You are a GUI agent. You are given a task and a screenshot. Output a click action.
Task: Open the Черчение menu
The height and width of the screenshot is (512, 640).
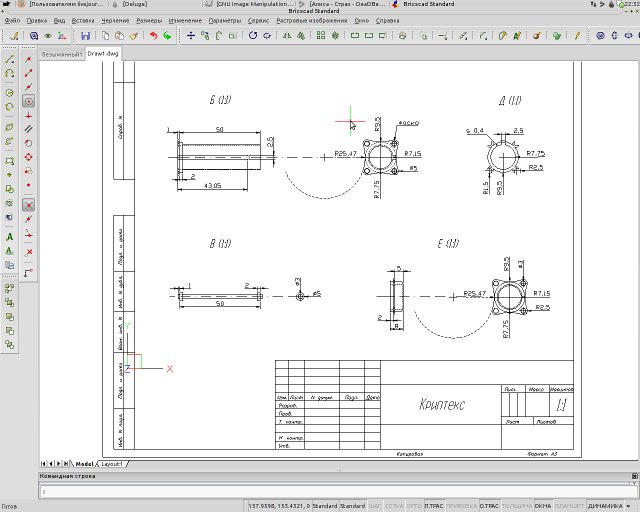coord(115,20)
